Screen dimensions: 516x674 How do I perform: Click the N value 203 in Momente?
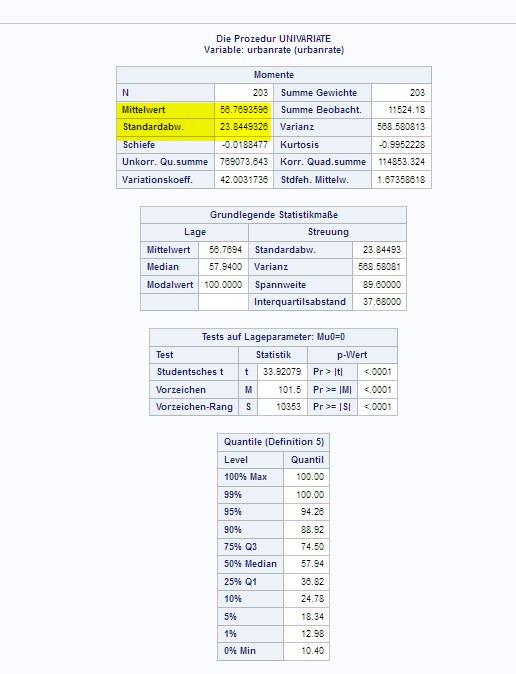click(x=260, y=92)
